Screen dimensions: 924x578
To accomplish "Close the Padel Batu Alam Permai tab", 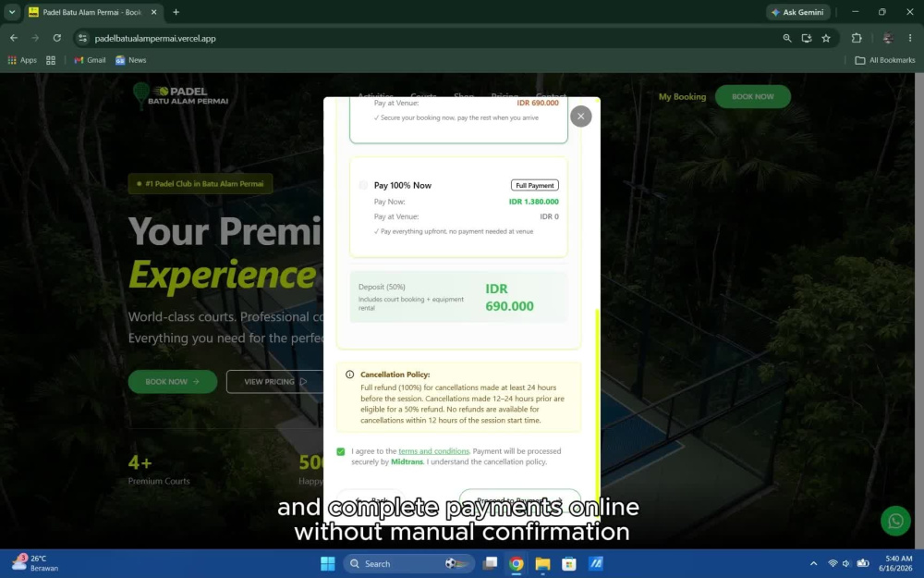I will pyautogui.click(x=153, y=12).
